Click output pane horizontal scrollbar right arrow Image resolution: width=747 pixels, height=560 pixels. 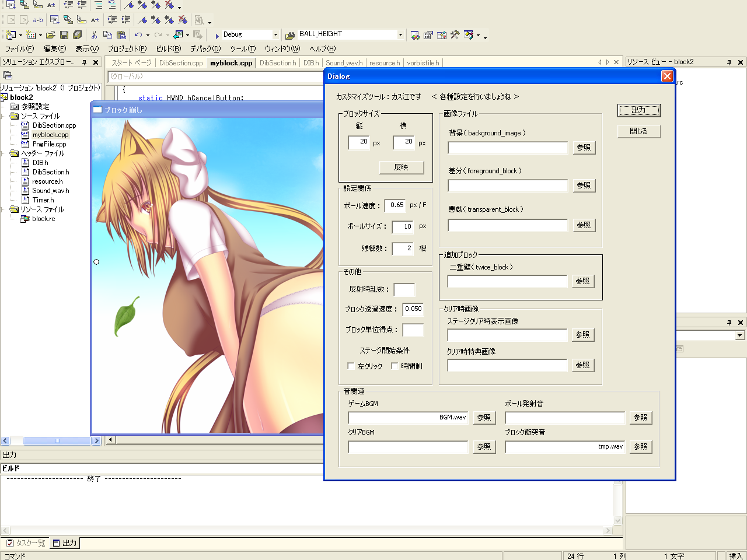tap(608, 530)
